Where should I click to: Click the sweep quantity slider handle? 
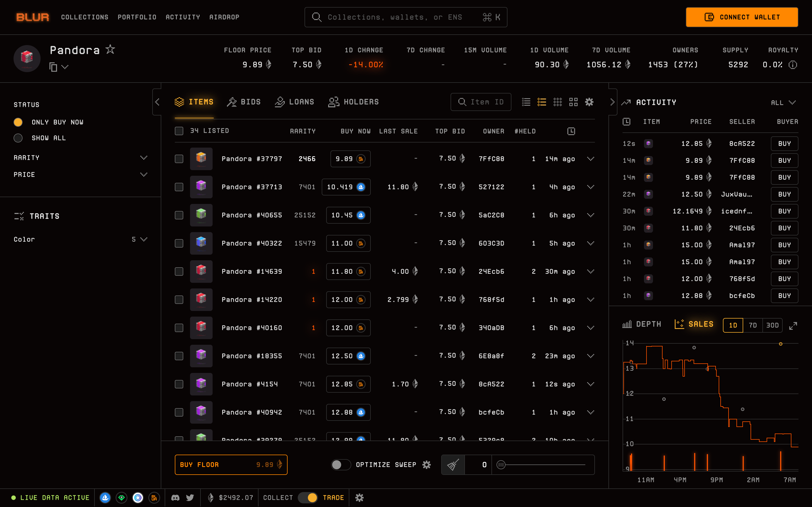[501, 465]
